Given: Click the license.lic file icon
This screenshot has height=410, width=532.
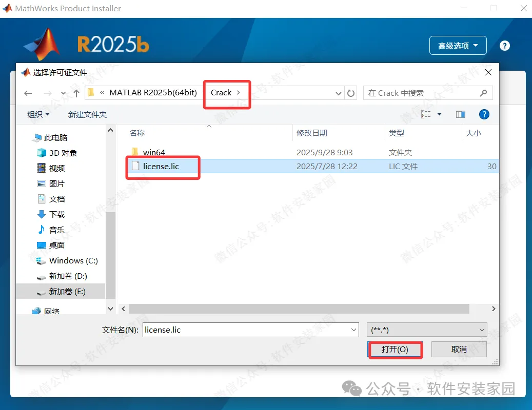Looking at the screenshot, I should click(135, 166).
